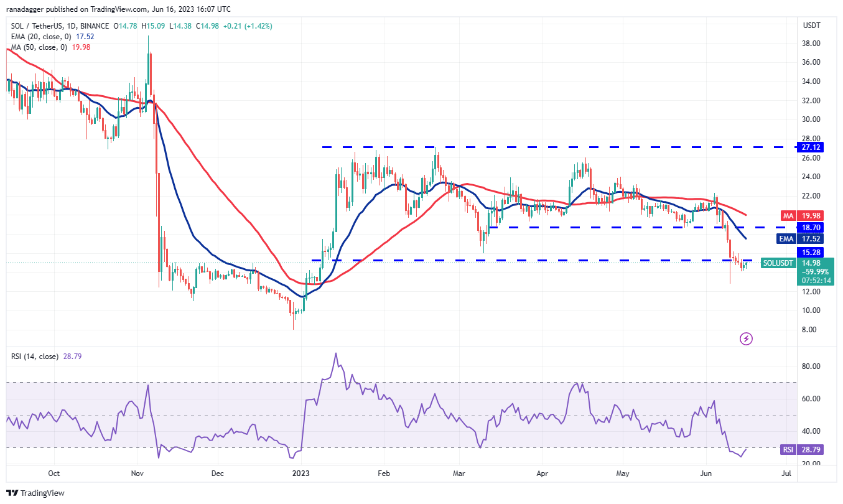Click the purple lightning bolt event icon

tap(746, 339)
